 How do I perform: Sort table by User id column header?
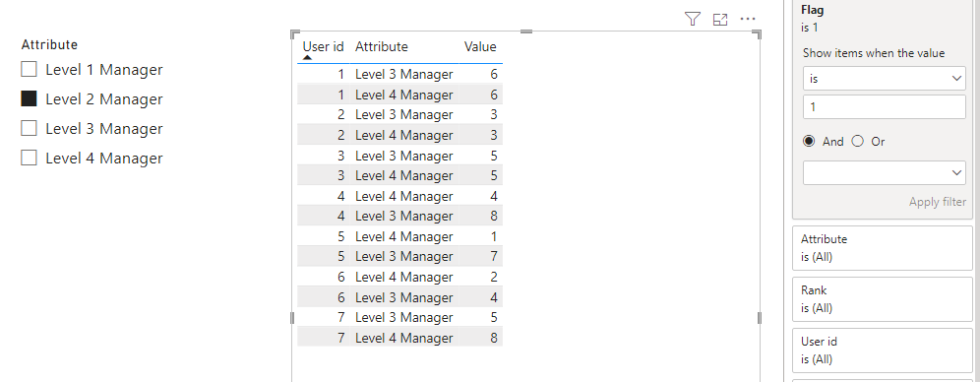pos(323,46)
